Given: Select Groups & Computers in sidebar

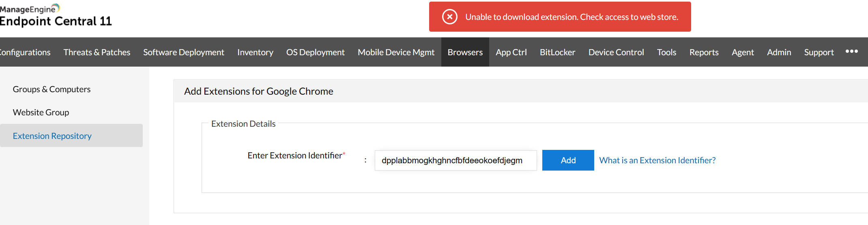Looking at the screenshot, I should 52,89.
